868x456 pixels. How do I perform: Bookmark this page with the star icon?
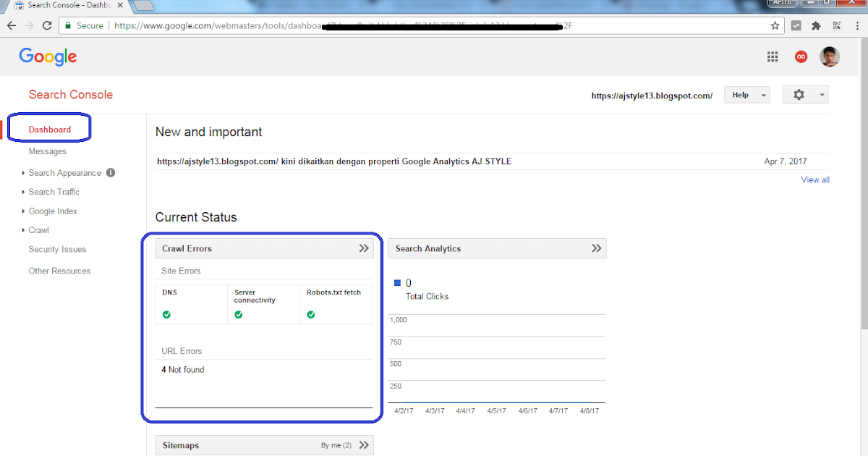click(775, 25)
